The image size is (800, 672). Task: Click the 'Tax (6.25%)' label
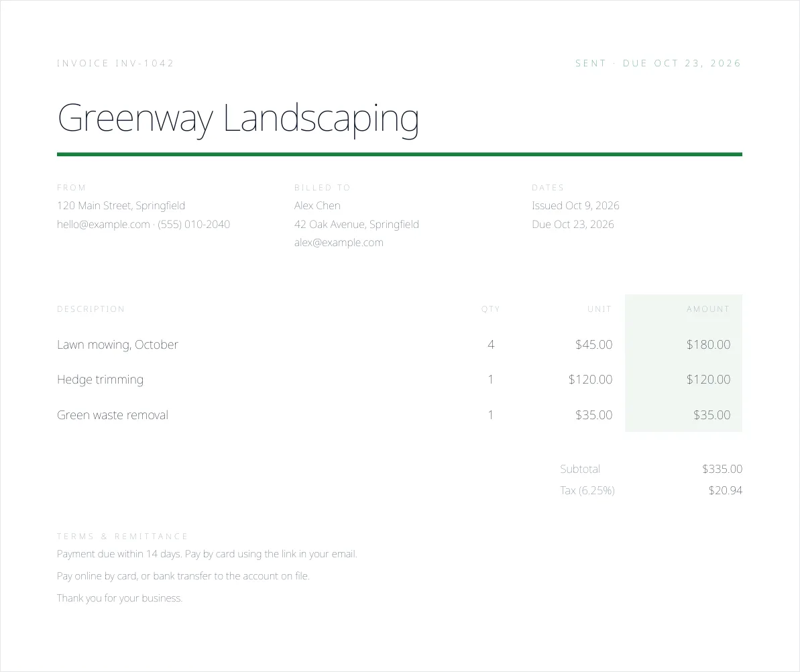click(587, 491)
